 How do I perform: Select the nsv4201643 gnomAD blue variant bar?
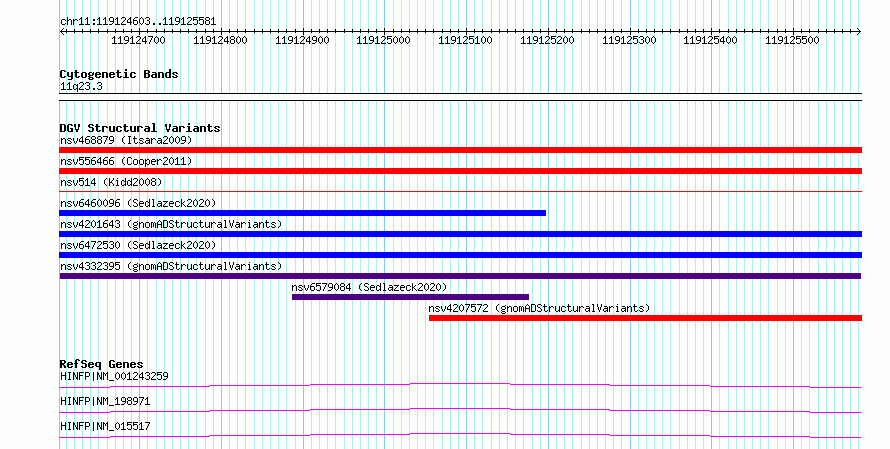point(460,234)
